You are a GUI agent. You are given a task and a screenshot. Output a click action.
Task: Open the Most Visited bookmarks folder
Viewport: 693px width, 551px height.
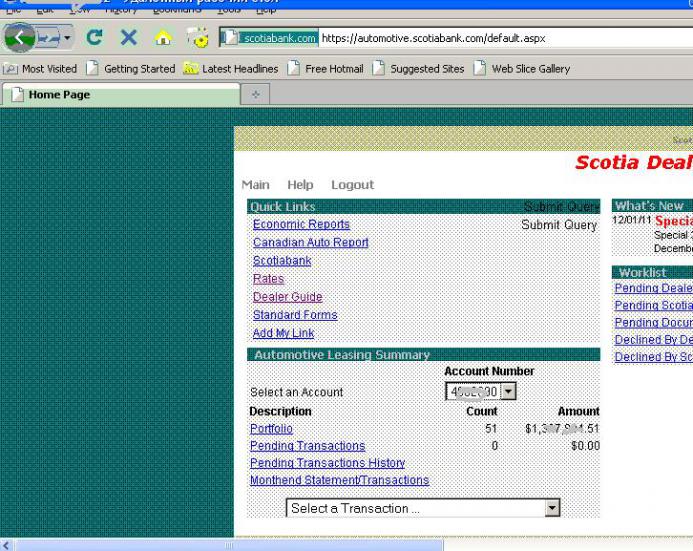[40, 69]
